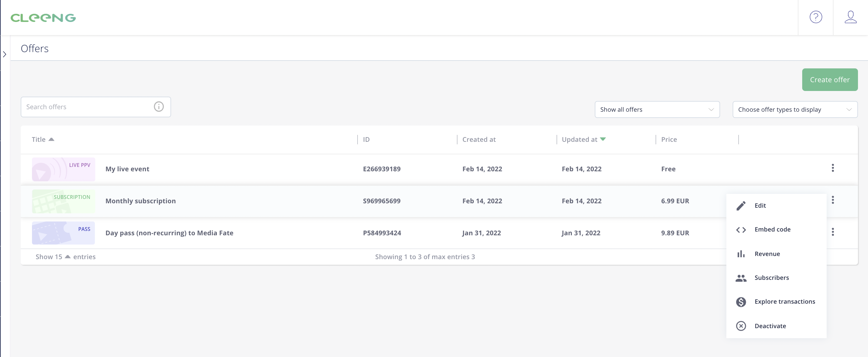Click the search info icon
The image size is (868, 357).
(x=159, y=107)
